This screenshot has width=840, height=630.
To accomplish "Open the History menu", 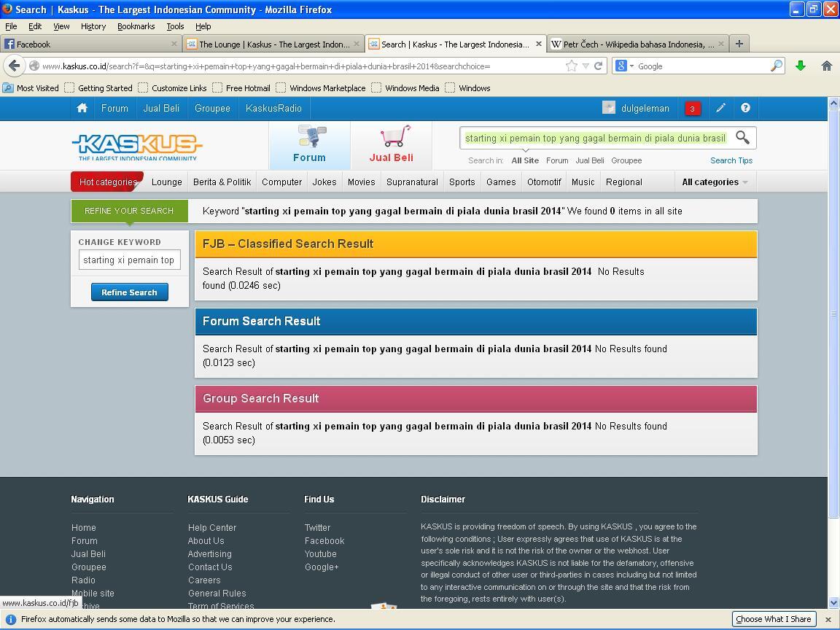I will coord(93,26).
